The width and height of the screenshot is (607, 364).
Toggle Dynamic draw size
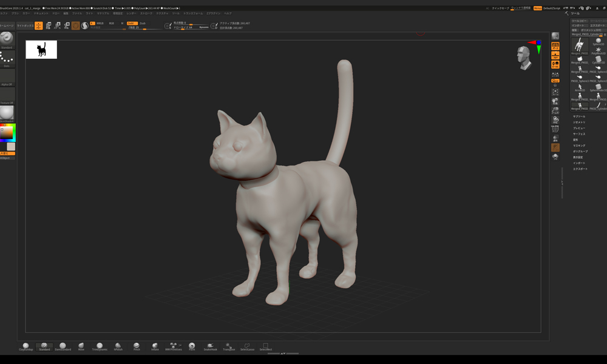tap(204, 27)
